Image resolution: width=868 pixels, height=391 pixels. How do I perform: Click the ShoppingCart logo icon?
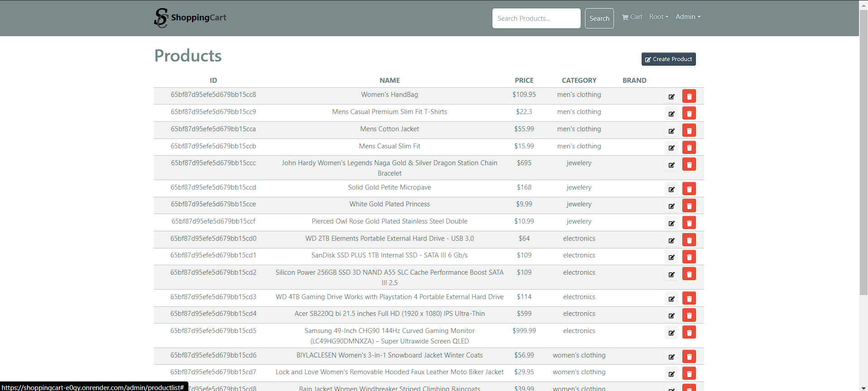click(x=161, y=18)
